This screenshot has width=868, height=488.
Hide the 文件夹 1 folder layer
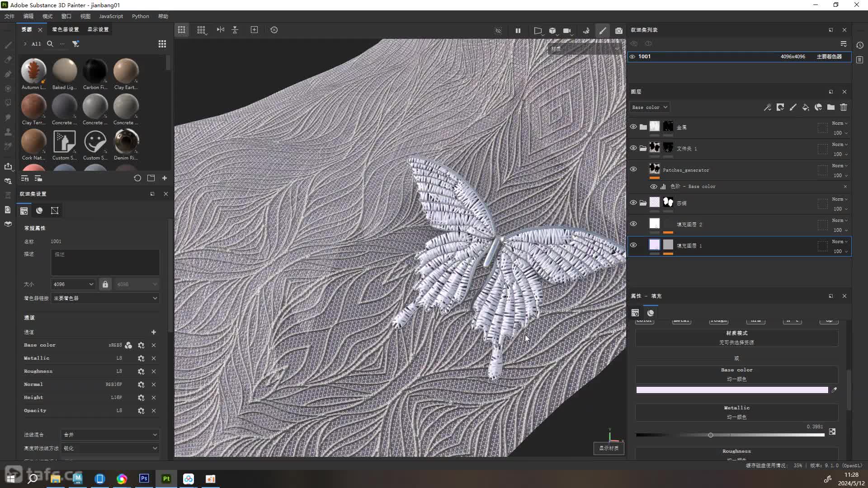pos(633,148)
